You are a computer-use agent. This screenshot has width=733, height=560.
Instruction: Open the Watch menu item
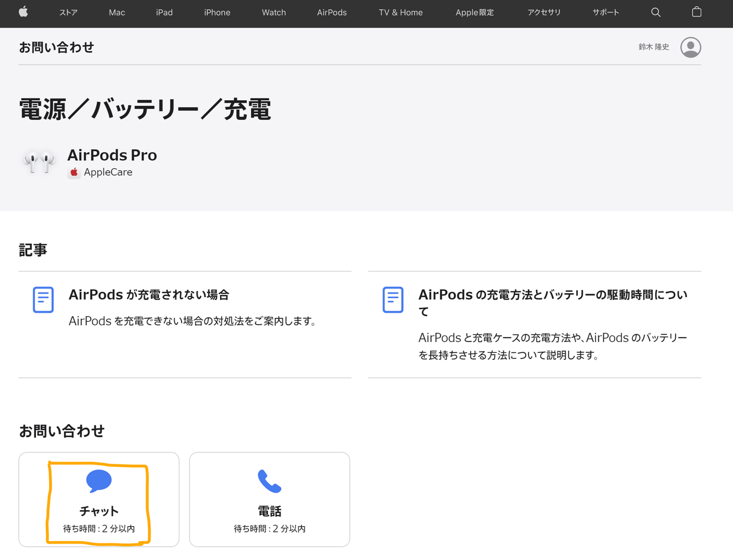[x=274, y=12]
